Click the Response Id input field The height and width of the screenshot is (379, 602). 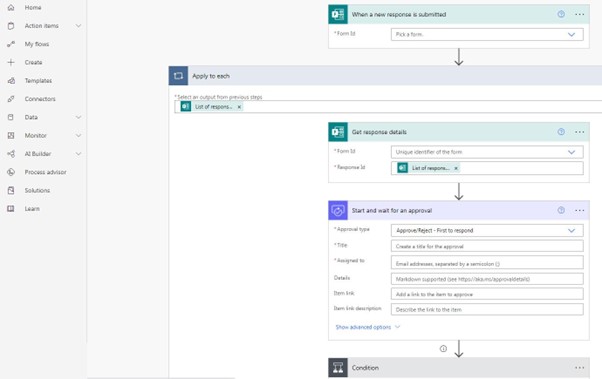click(x=487, y=168)
